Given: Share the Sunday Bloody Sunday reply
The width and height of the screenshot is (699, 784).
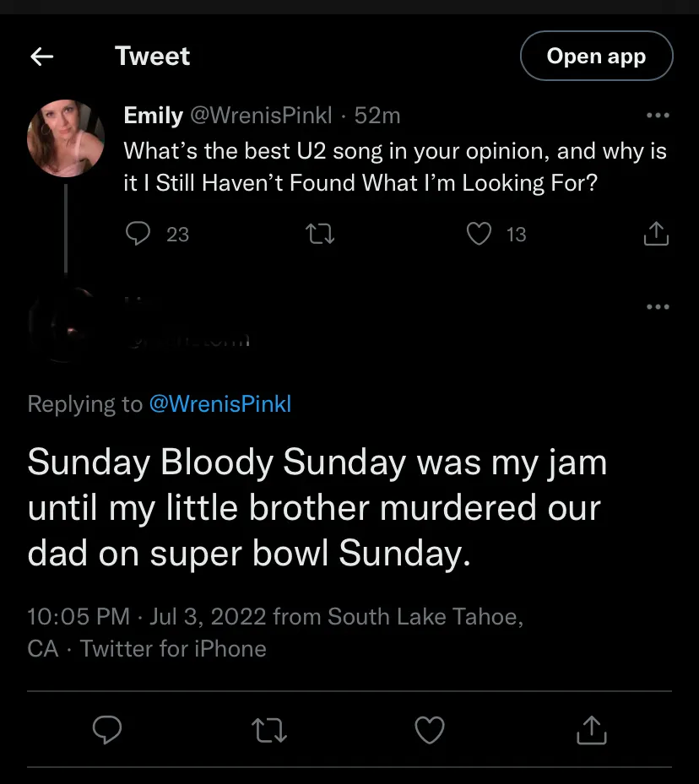Looking at the screenshot, I should pyautogui.click(x=591, y=730).
